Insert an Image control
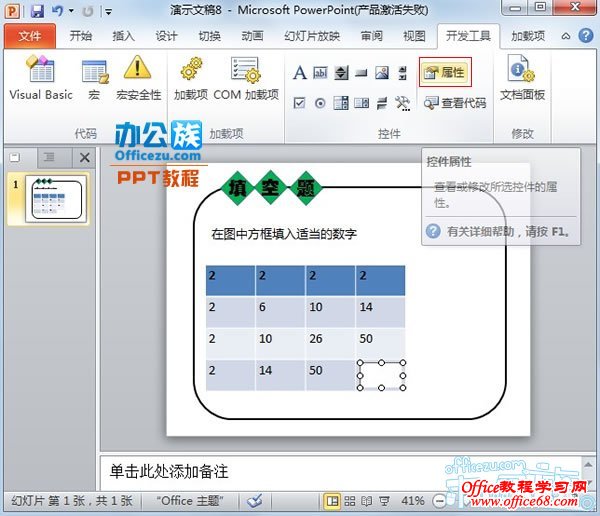Viewport: 600px width, 516px height. [x=382, y=72]
